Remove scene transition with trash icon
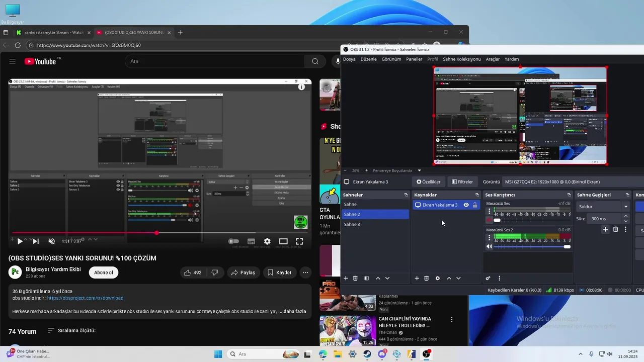Viewport: 644px width, 362px height. [x=615, y=229]
